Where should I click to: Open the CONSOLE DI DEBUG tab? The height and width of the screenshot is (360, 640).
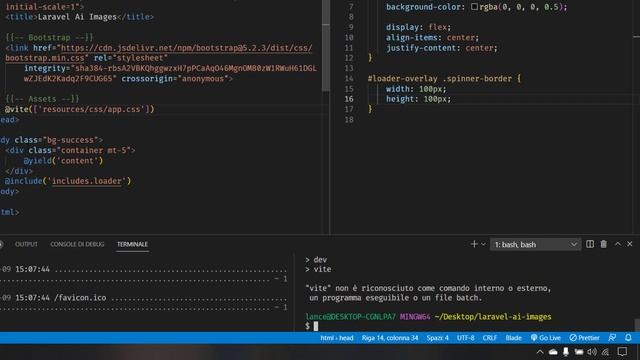(x=77, y=244)
